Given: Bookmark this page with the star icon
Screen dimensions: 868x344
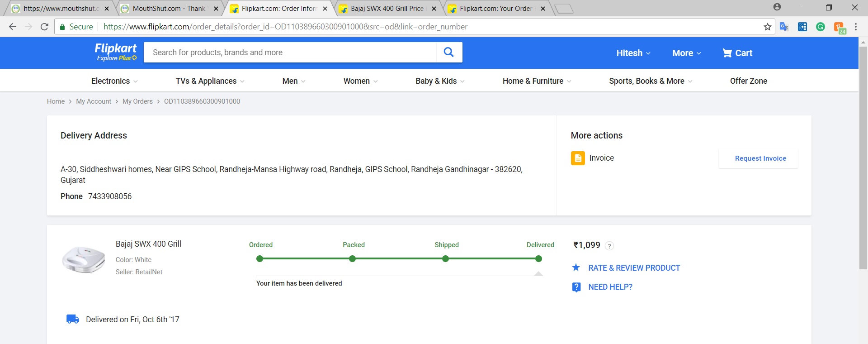Looking at the screenshot, I should (x=767, y=27).
